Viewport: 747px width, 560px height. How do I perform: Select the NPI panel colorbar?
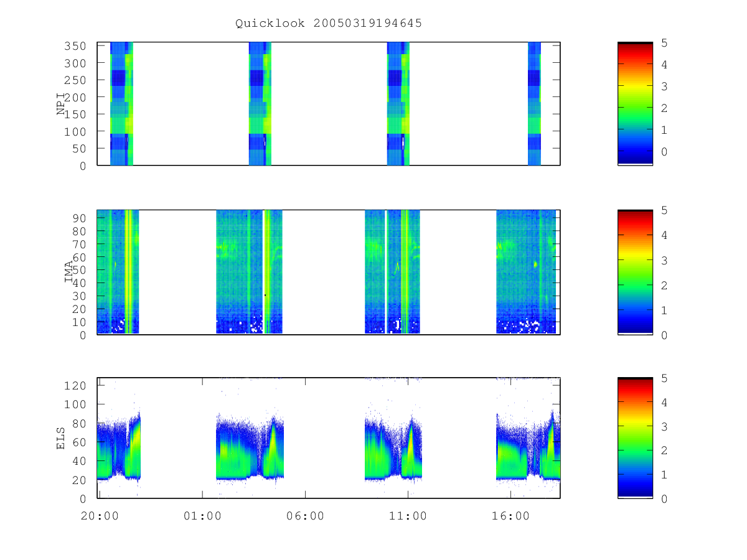click(x=635, y=103)
